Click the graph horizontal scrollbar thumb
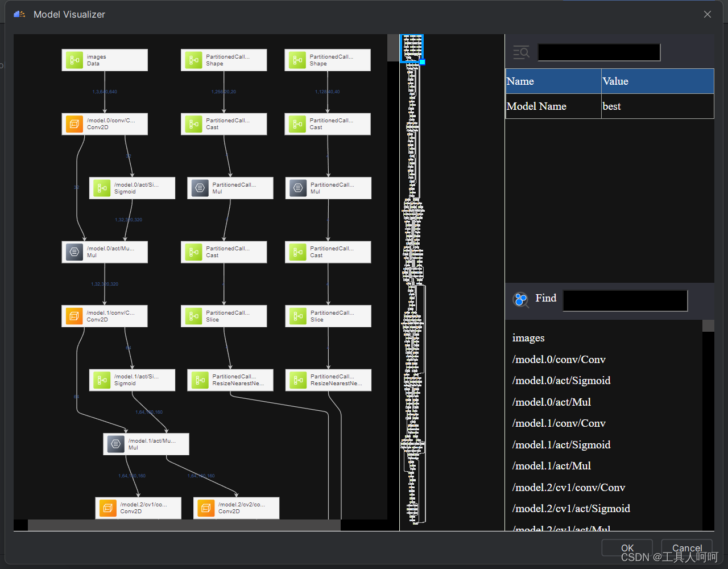This screenshot has height=569, width=728. coord(184,525)
